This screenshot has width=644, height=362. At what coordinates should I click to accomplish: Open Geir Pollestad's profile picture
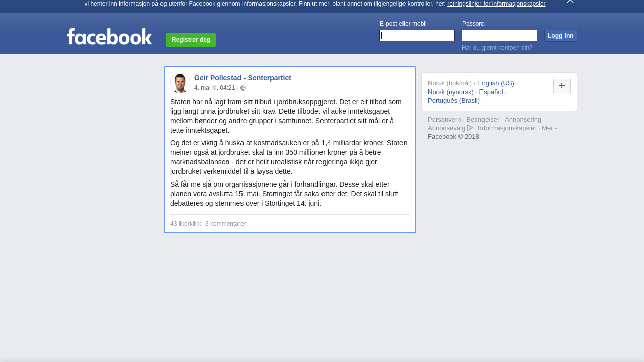[x=180, y=83]
